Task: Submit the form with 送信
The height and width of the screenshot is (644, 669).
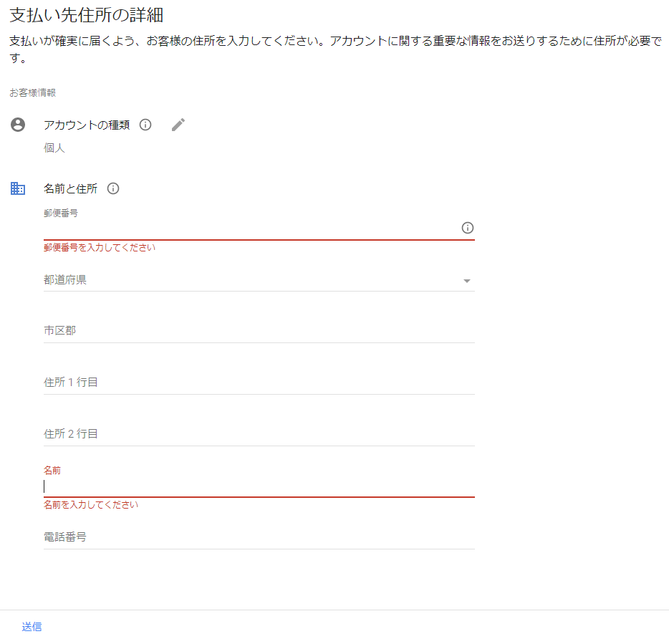Action: tap(32, 627)
